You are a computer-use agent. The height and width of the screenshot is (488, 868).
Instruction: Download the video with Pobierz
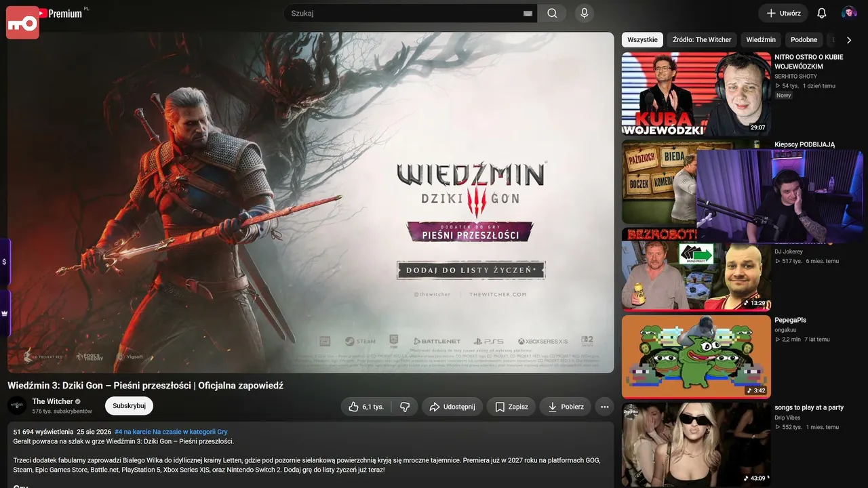566,407
